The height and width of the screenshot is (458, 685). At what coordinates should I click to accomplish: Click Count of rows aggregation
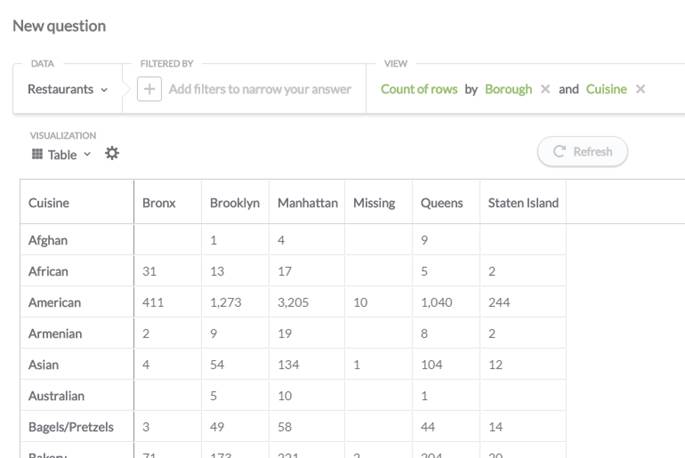click(419, 89)
